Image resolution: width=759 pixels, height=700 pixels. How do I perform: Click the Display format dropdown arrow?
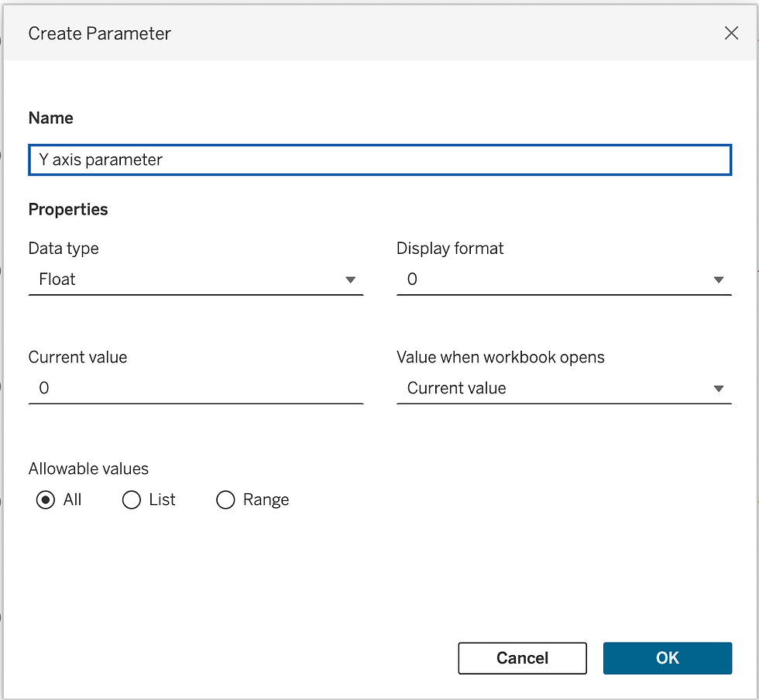pyautogui.click(x=719, y=280)
